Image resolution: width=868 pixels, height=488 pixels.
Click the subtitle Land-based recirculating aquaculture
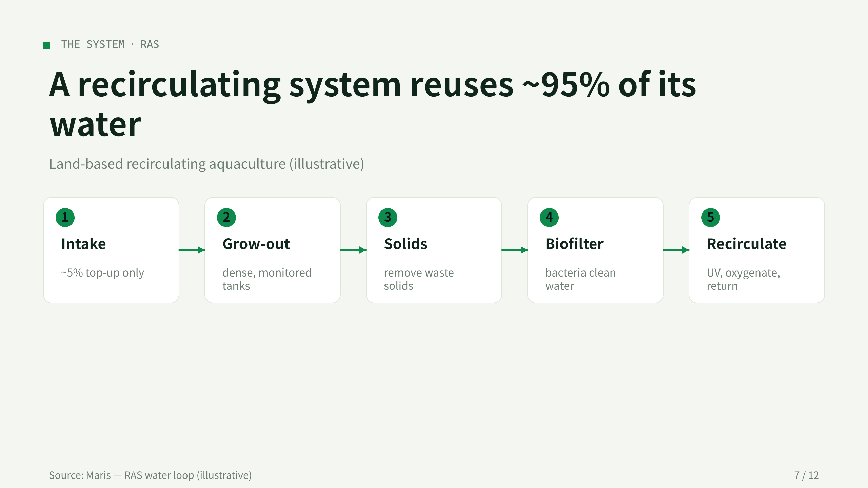(x=206, y=164)
